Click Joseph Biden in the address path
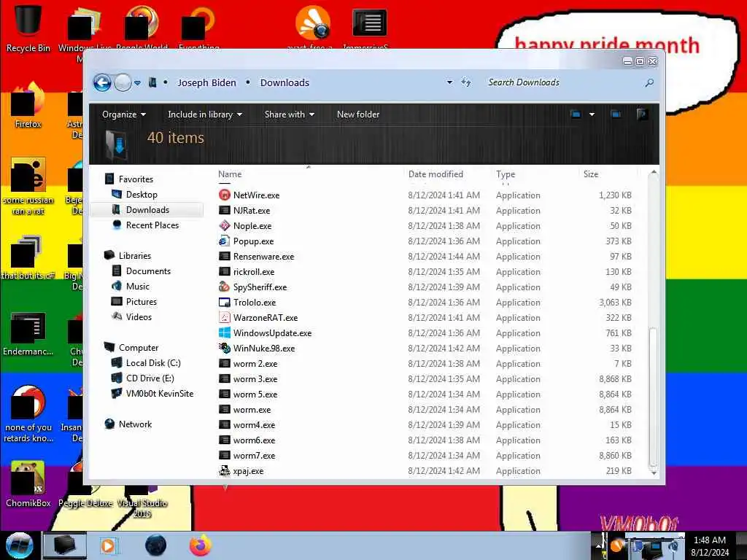 click(206, 83)
